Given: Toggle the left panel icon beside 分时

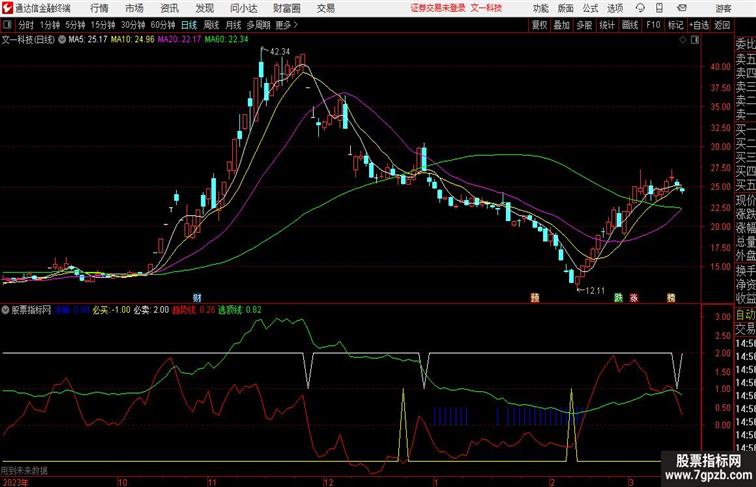Looking at the screenshot, I should 7,25.
